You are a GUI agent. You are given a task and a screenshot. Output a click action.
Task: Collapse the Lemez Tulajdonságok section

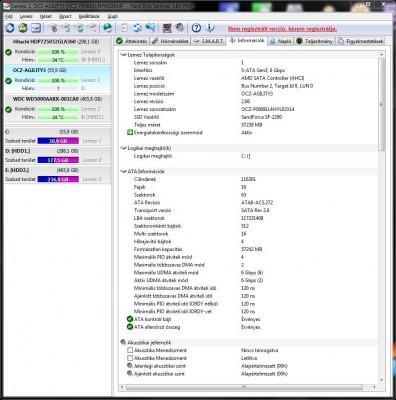click(x=123, y=55)
